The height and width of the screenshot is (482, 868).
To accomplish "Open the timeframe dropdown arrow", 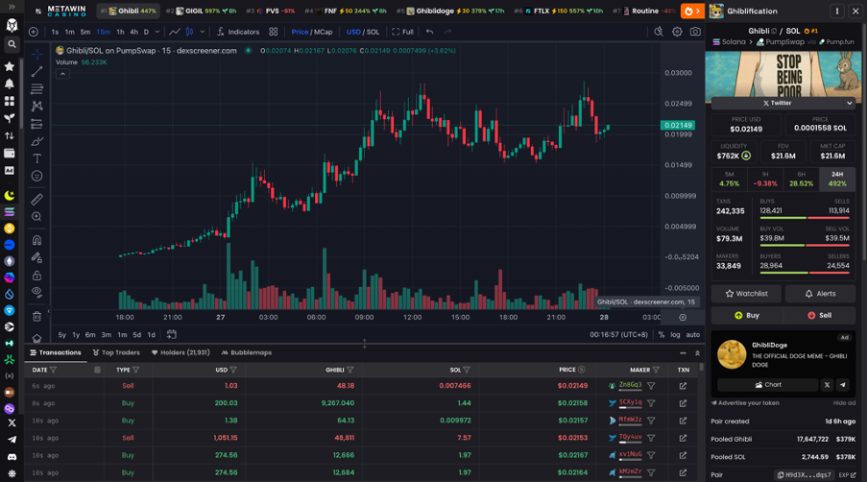I will tap(157, 32).
